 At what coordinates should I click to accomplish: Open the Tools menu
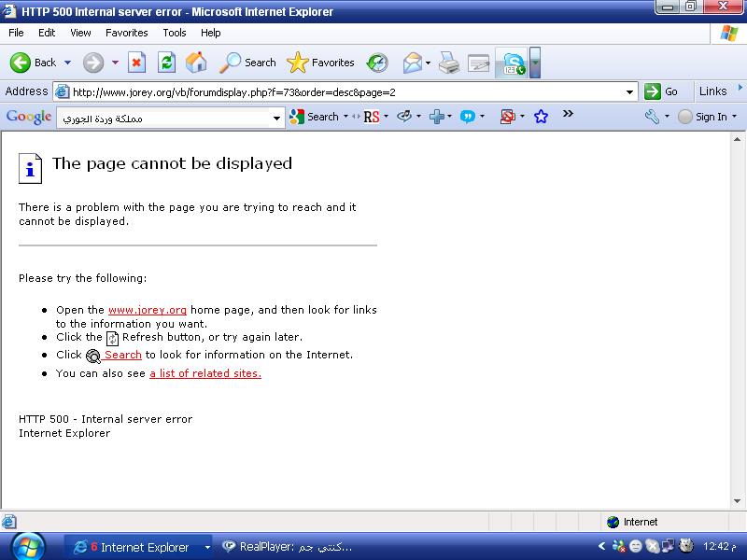[x=175, y=33]
